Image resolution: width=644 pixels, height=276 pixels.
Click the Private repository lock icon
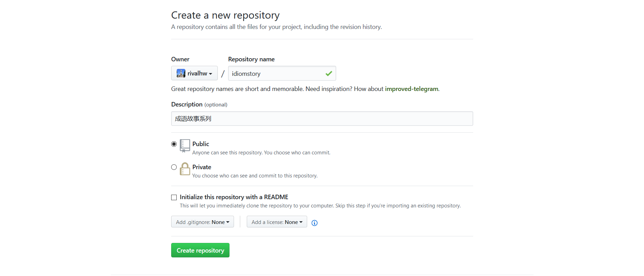click(185, 169)
